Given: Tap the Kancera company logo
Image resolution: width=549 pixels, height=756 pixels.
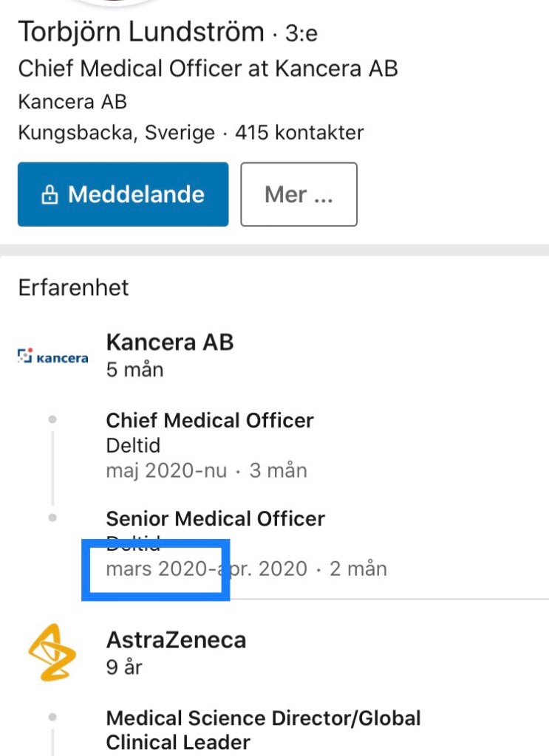Looking at the screenshot, I should 52,357.
